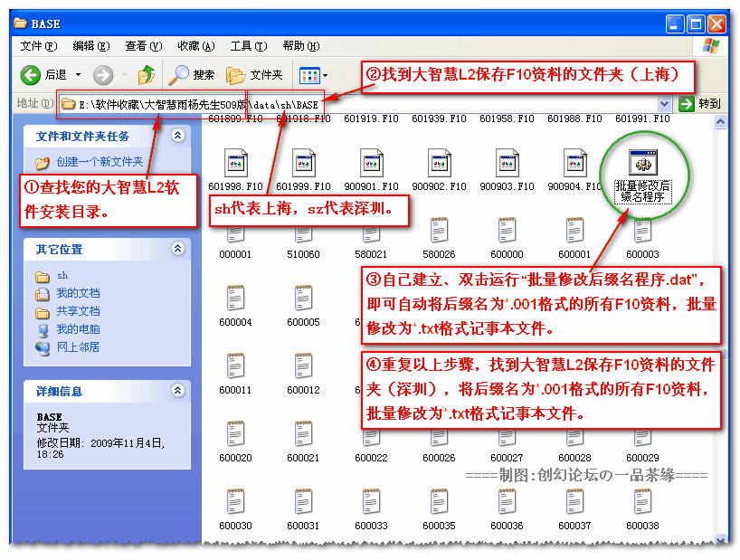The height and width of the screenshot is (560, 740).
Task: Open the 编辑 menu
Action: point(91,46)
